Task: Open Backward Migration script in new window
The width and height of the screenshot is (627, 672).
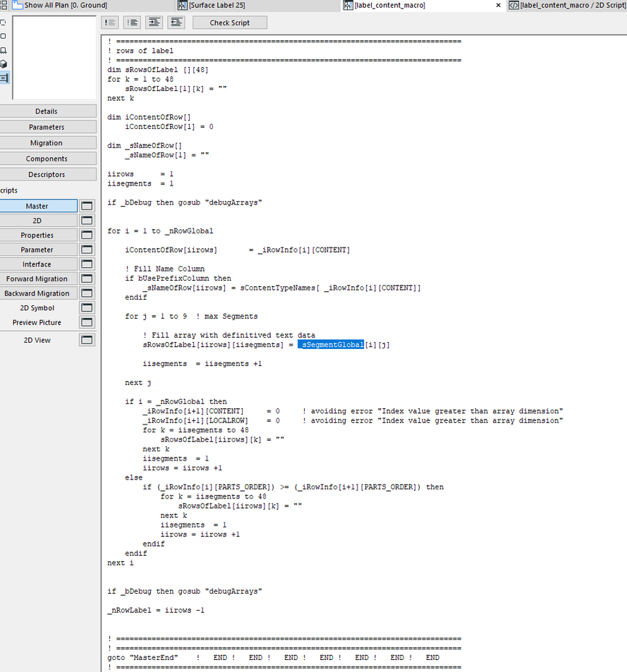Action: 87,293
